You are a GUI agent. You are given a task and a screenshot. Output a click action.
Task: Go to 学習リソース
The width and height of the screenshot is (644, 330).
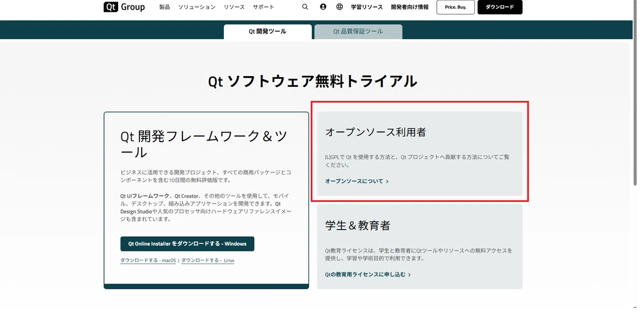point(367,7)
